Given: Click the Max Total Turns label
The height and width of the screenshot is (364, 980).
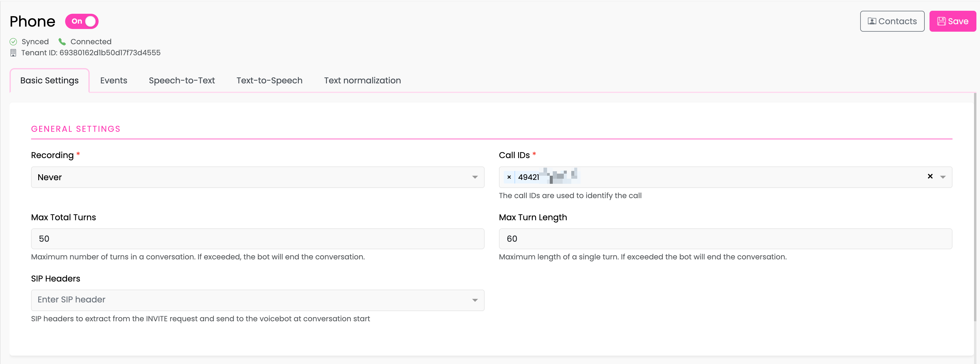Looking at the screenshot, I should pyautogui.click(x=64, y=218).
